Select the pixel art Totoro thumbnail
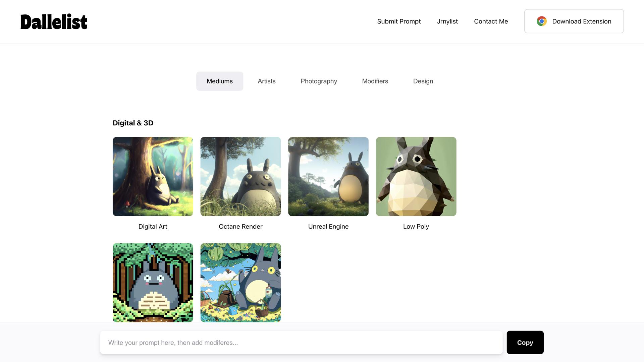This screenshot has height=362, width=644. 153,283
